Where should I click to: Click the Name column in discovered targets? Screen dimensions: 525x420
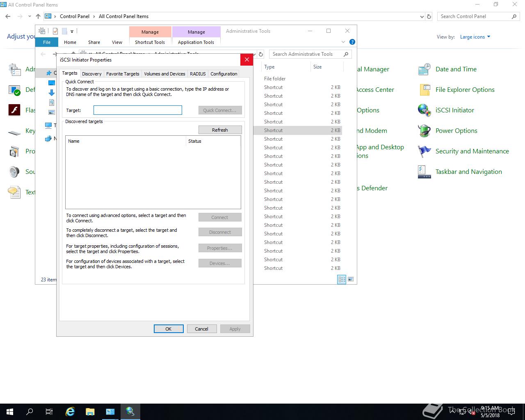[x=126, y=141]
